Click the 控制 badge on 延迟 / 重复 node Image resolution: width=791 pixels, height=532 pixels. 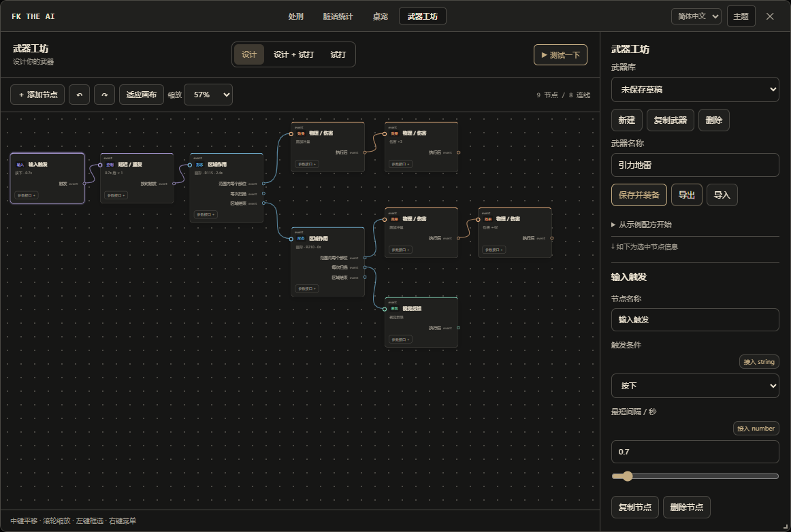pyautogui.click(x=110, y=165)
